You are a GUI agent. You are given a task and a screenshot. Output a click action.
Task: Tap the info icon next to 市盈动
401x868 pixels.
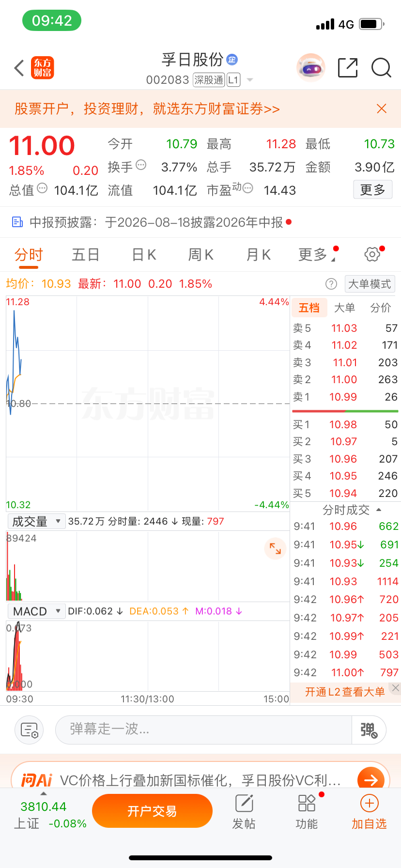(x=247, y=188)
